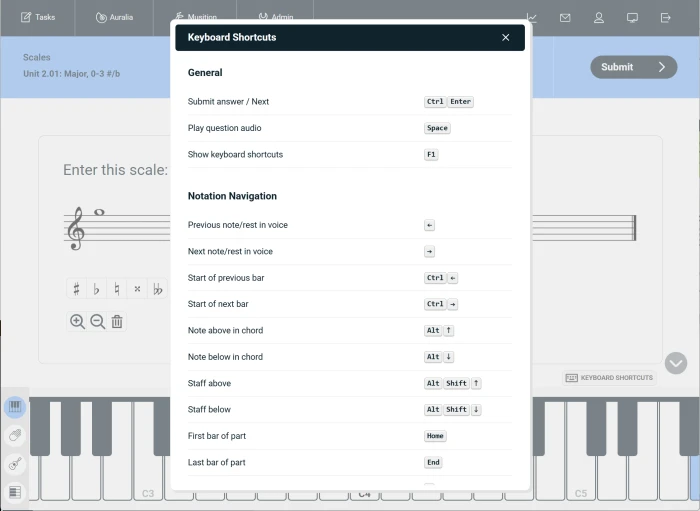Click the Submit button
Screen dimensions: 700x511
click(633, 67)
